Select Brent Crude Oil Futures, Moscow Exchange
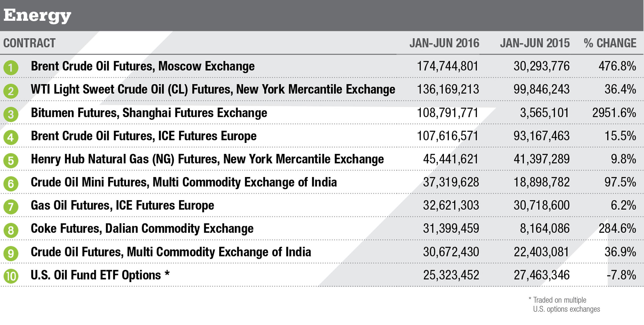Viewport: 644px width, 325px height. click(x=143, y=66)
